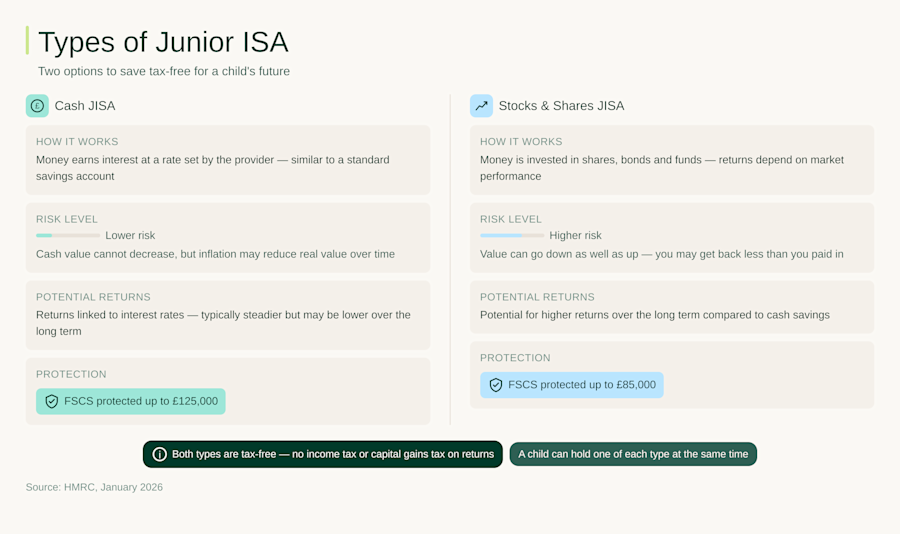900x534 pixels.
Task: Click text 'Value can go down as well as up'
Action: 662,254
